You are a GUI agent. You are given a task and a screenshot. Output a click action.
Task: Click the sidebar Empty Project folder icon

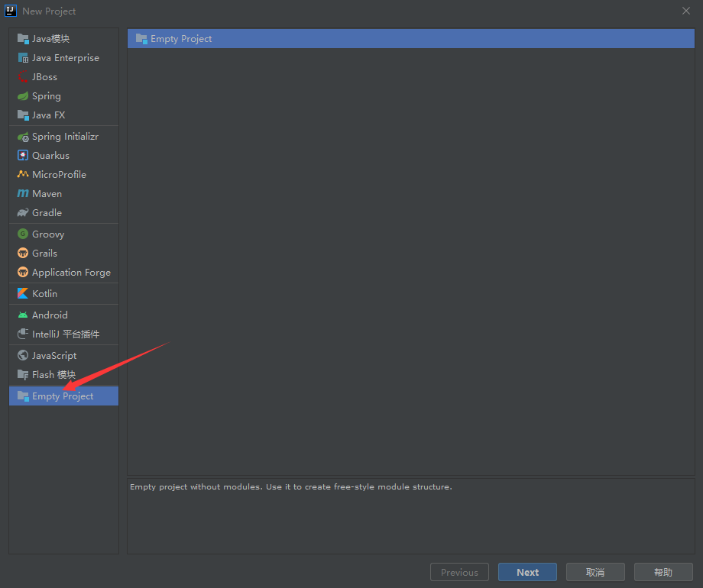coord(23,396)
